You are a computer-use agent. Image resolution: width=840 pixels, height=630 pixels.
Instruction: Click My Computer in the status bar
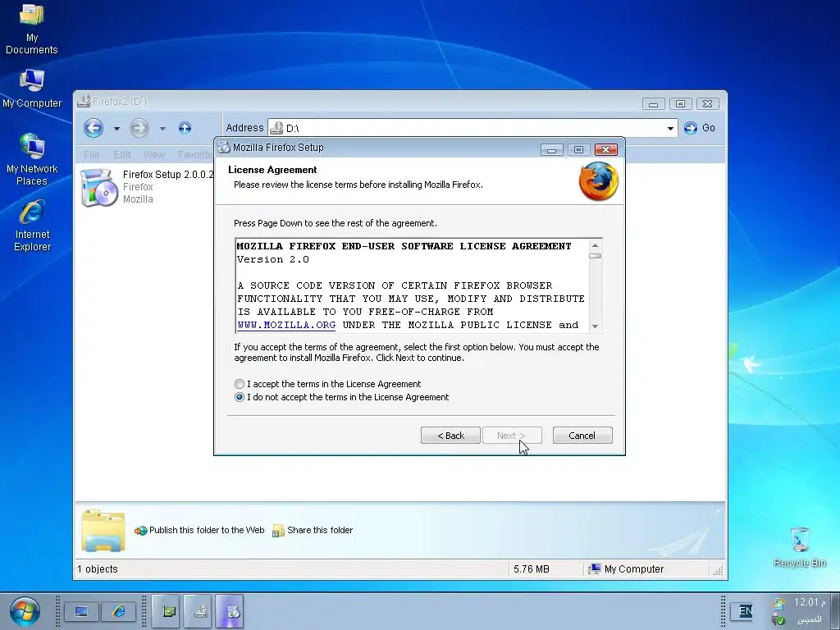[626, 569]
